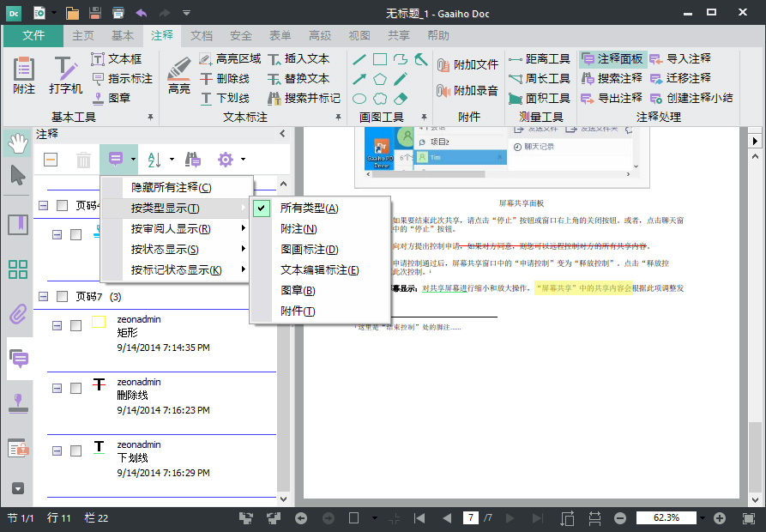766x532 pixels.
Task: Tick the checkbox for the 矩形 annotation
Action: [x=75, y=325]
